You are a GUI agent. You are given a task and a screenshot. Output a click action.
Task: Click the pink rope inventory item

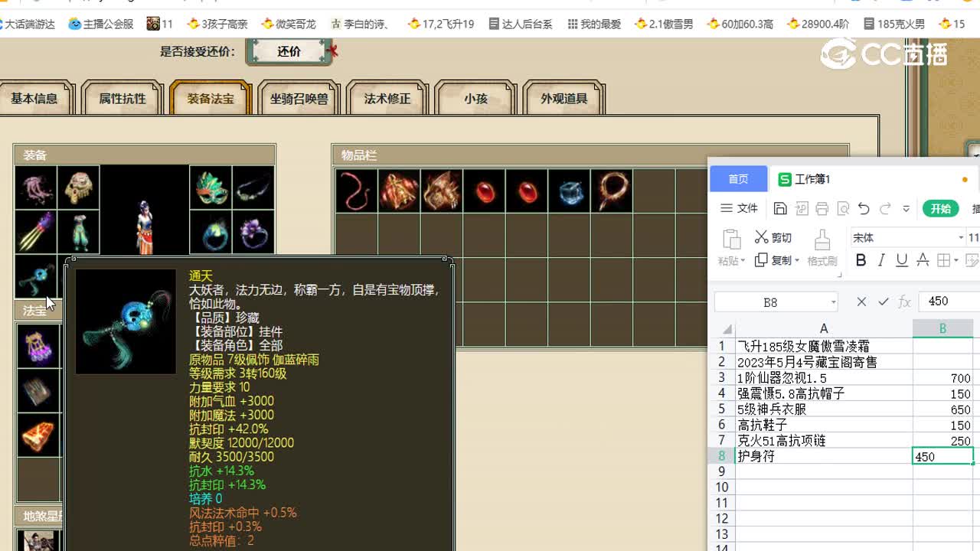click(x=356, y=191)
